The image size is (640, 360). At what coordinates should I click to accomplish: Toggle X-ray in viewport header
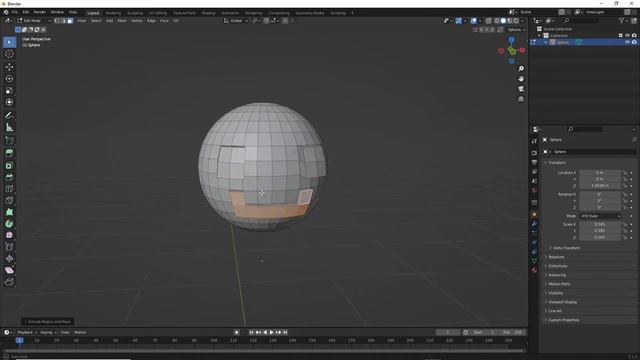click(488, 21)
